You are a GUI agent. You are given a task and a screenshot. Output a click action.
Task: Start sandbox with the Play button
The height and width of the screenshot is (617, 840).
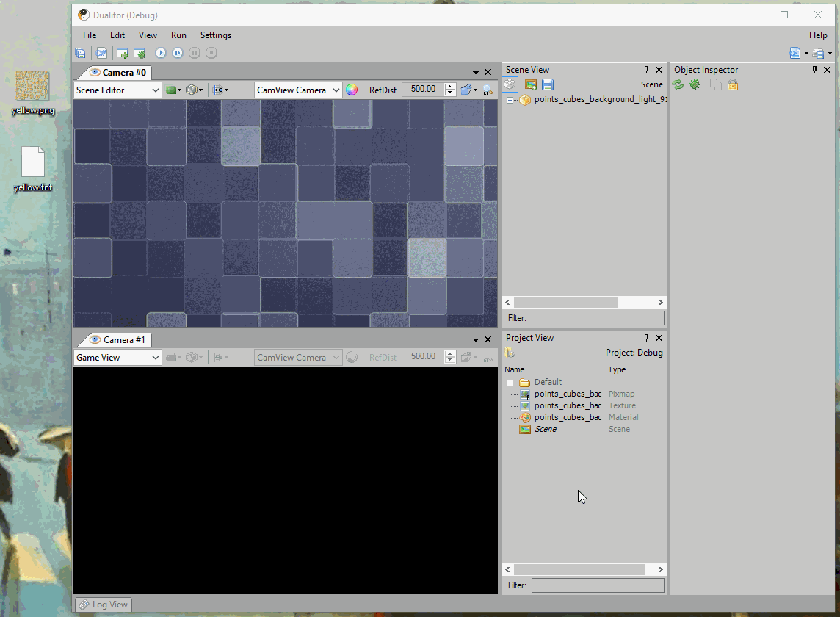161,53
